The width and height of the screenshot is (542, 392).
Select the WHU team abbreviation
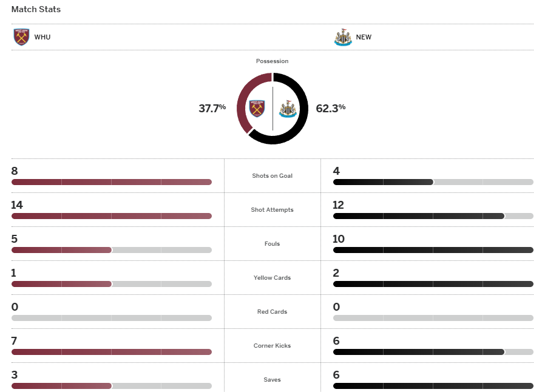point(42,37)
